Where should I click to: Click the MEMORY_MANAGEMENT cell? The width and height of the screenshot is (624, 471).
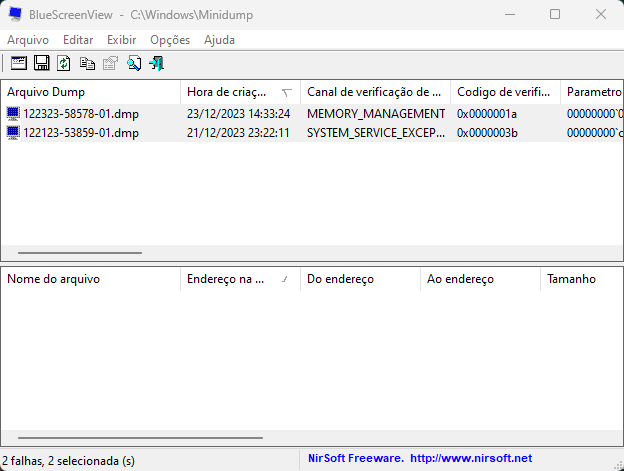pyautogui.click(x=376, y=114)
